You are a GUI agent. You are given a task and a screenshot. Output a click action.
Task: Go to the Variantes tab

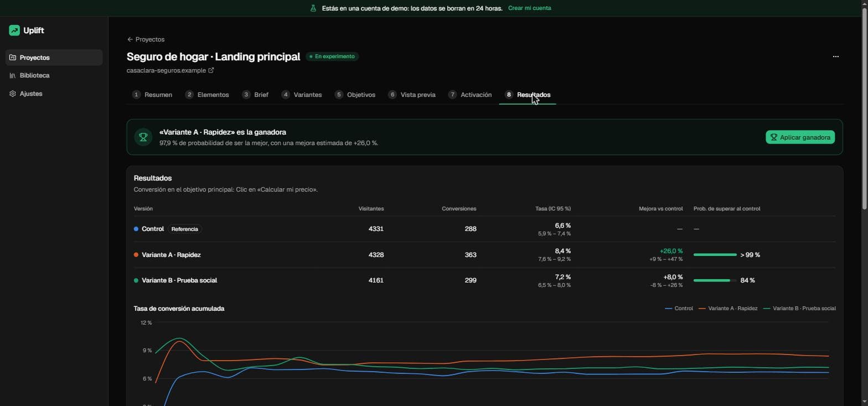click(302, 95)
